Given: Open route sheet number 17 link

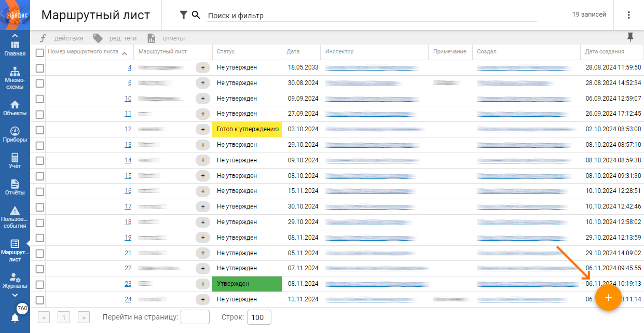Looking at the screenshot, I should point(128,206).
